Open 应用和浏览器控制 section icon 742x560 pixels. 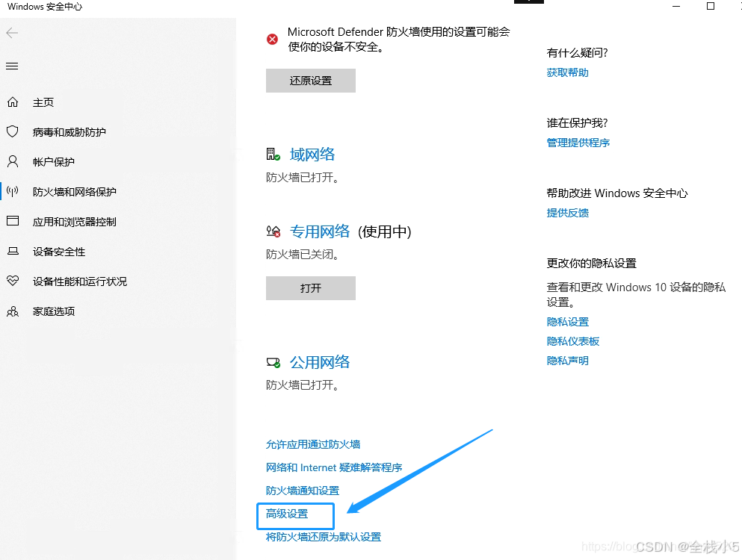click(12, 222)
